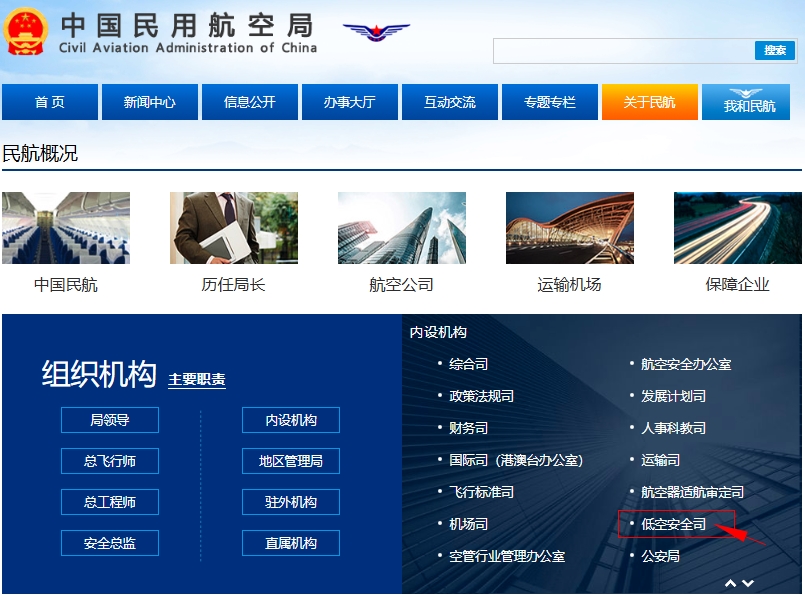Screen dimensions: 805x600
Task: Select the 办事大厅 navigation tab
Action: point(350,102)
